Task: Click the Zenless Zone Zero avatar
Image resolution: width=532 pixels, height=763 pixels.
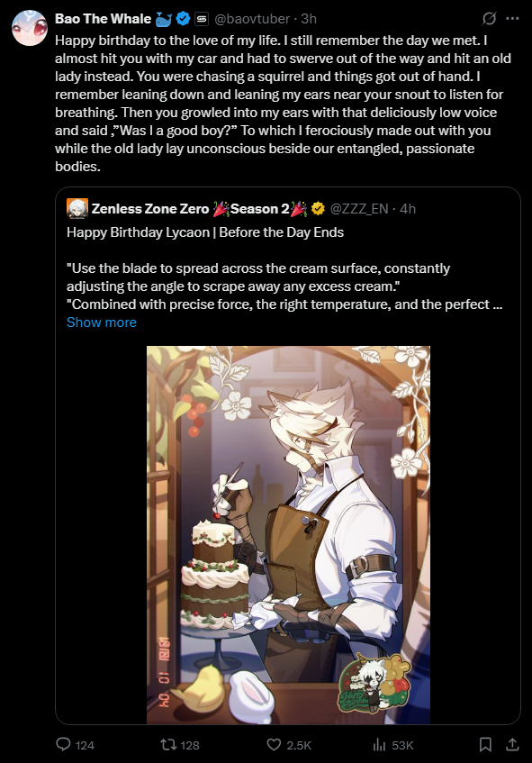Action: [77, 209]
